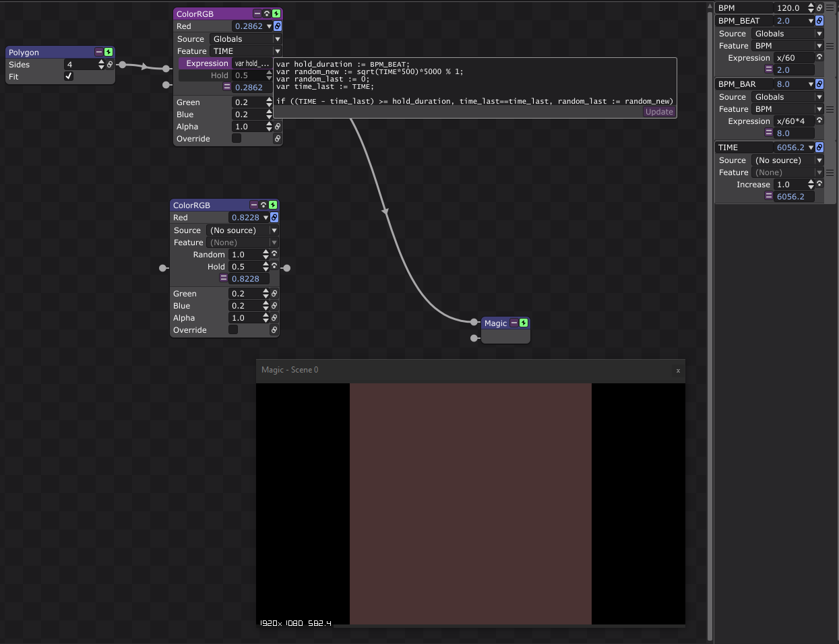
Task: Toggle the green lightning icon on the Polygon node
Action: [x=108, y=52]
